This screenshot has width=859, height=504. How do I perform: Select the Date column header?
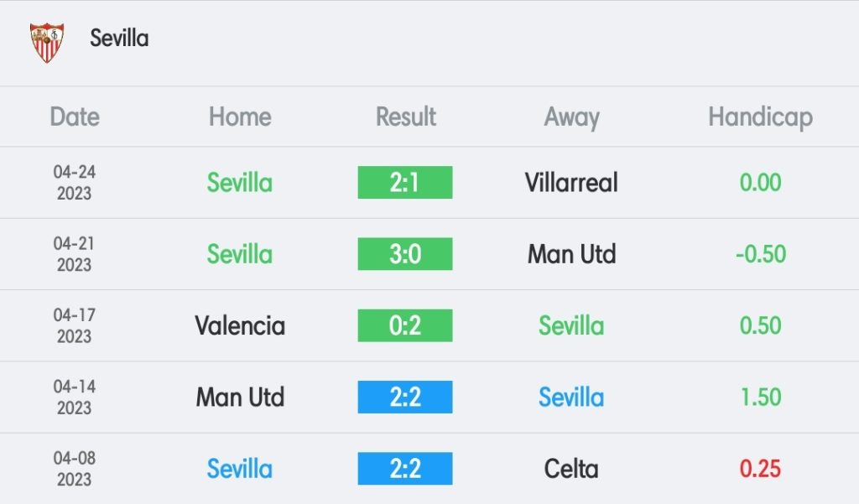pos(75,117)
